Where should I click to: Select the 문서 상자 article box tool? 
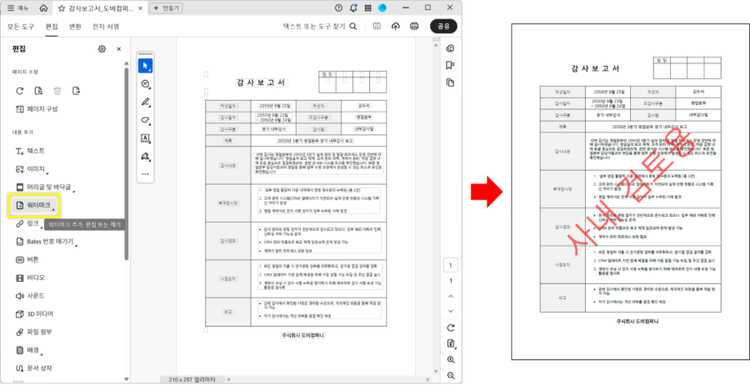click(34, 368)
